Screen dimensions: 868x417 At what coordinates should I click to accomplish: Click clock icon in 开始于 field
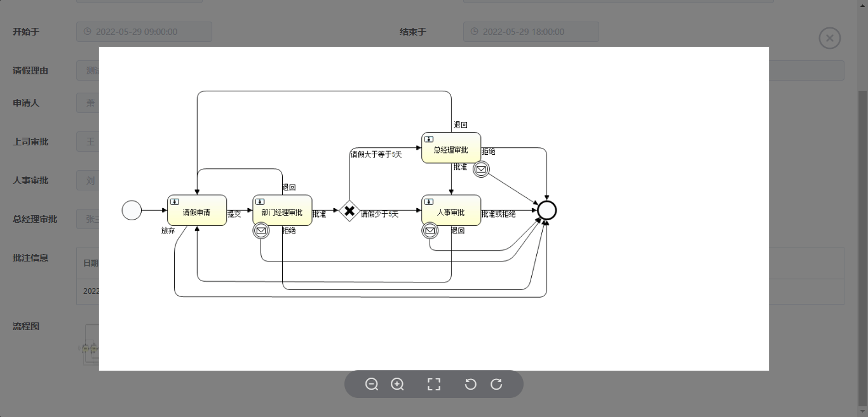click(x=88, y=32)
